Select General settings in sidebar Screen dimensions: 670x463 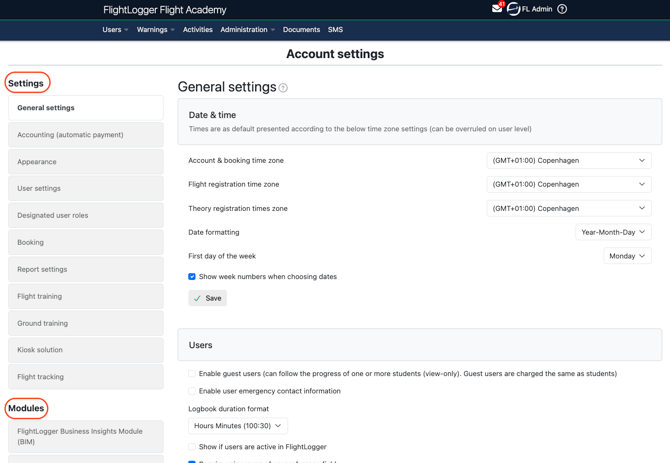pyautogui.click(x=86, y=108)
